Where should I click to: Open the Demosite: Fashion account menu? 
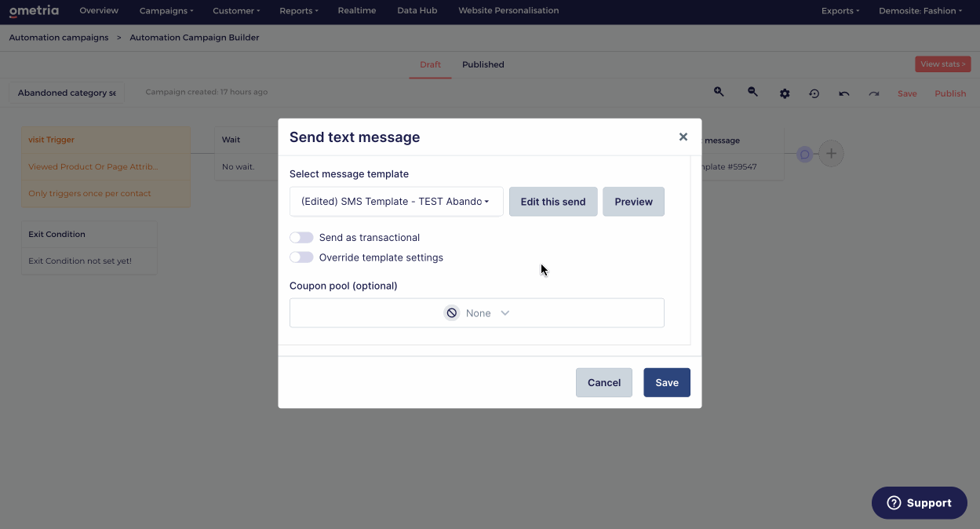tap(920, 11)
